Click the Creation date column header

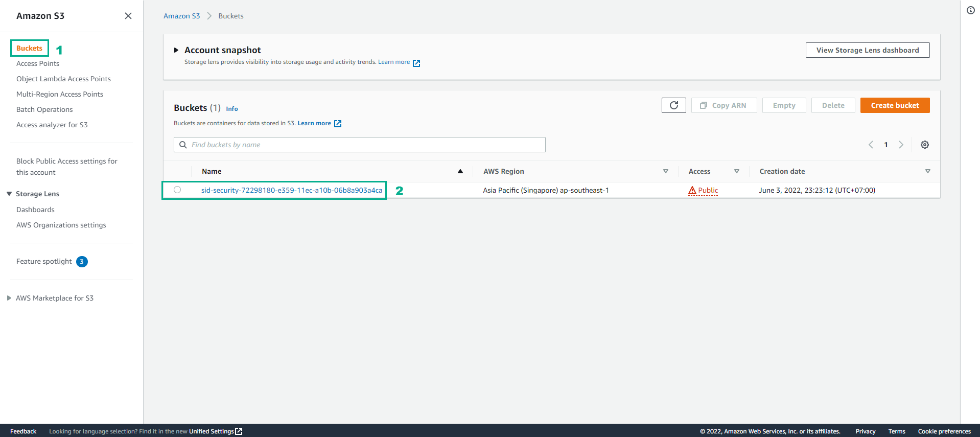(782, 171)
